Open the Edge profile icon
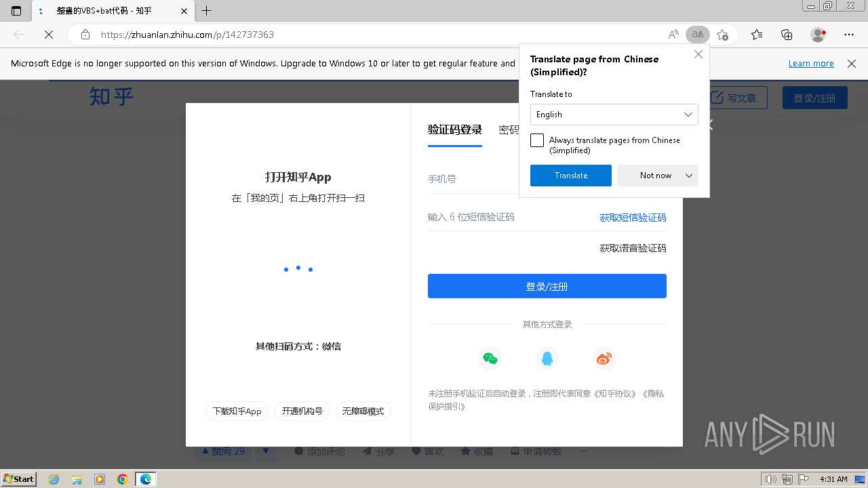Image resolution: width=868 pixels, height=488 pixels. tap(818, 35)
